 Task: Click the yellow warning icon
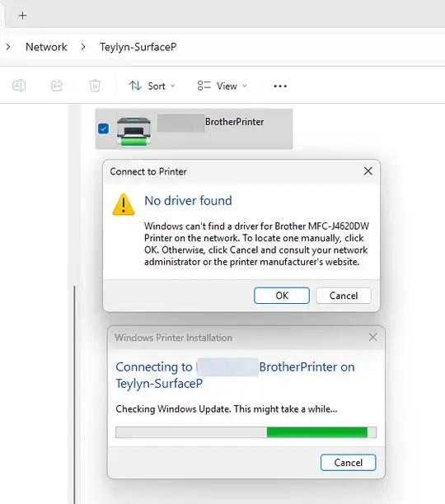[x=124, y=204]
